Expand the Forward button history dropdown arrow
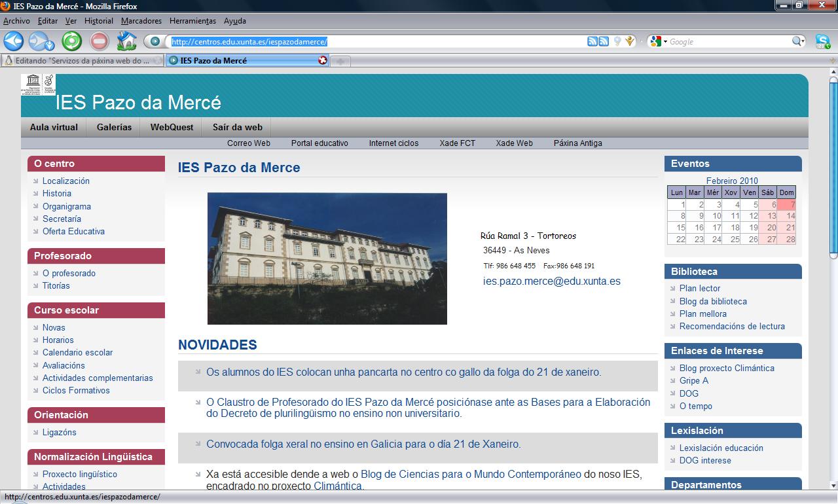 [x=50, y=45]
